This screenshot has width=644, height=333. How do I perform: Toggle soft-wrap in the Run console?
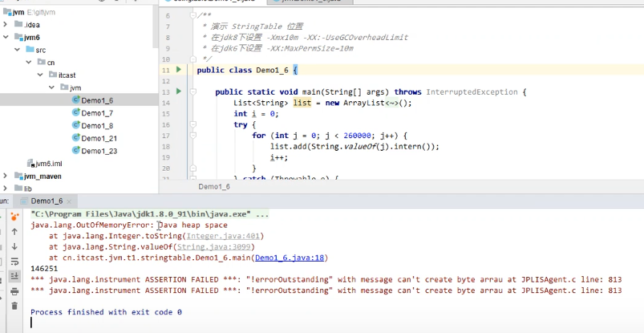click(x=14, y=262)
